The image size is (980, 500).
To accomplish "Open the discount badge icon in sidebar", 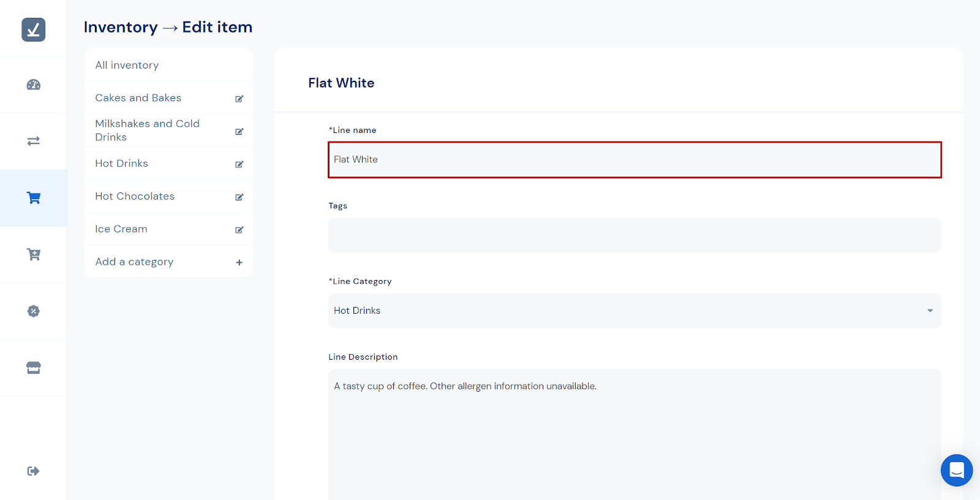I will pos(34,311).
